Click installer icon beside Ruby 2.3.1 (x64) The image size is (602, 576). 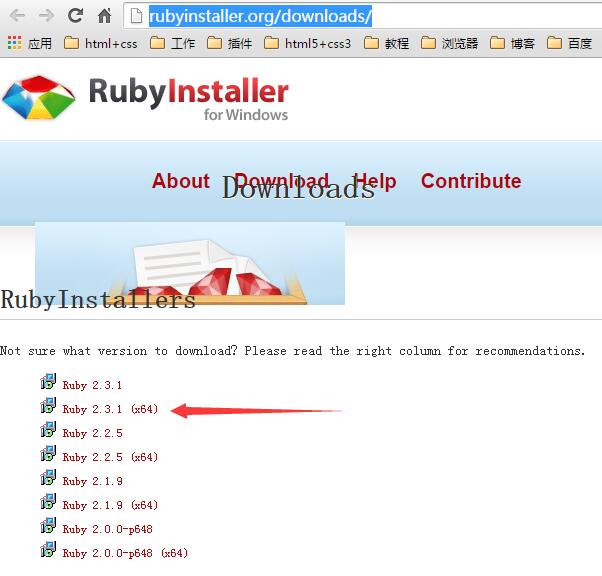pos(48,406)
